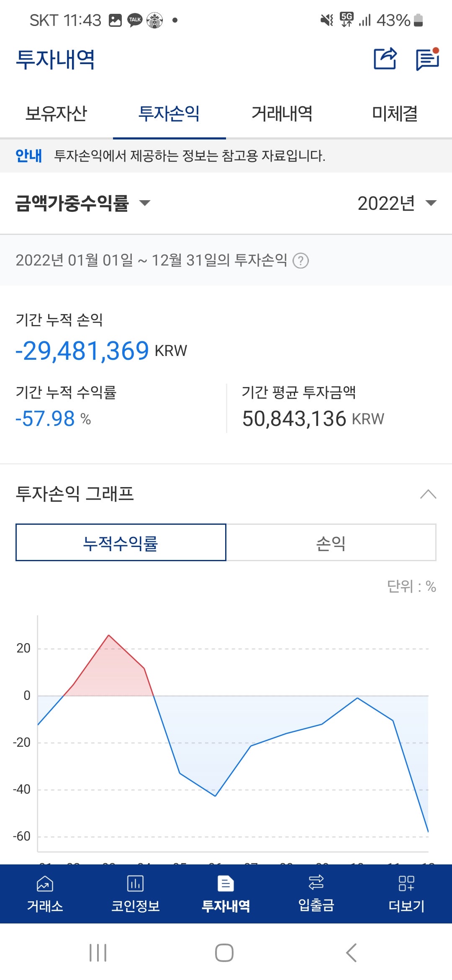452x980 pixels.
Task: Open the 2022년 year selector
Action: [x=396, y=203]
